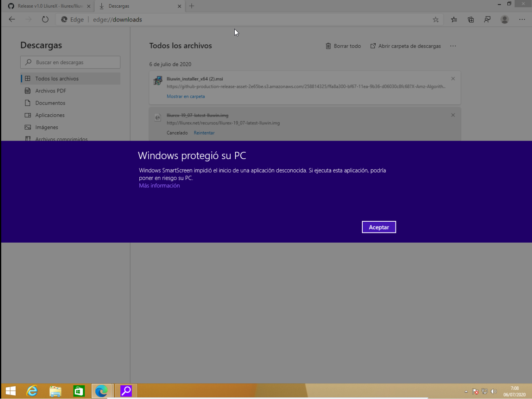Select the Archivos PDF category
532x399 pixels.
coord(71,91)
